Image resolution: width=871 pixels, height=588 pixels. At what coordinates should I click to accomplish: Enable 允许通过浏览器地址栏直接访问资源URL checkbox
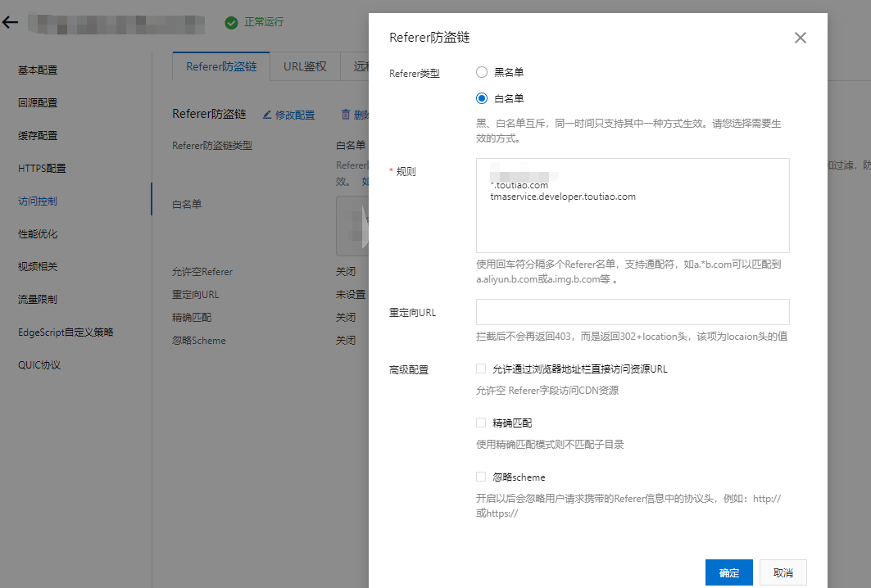coord(481,369)
